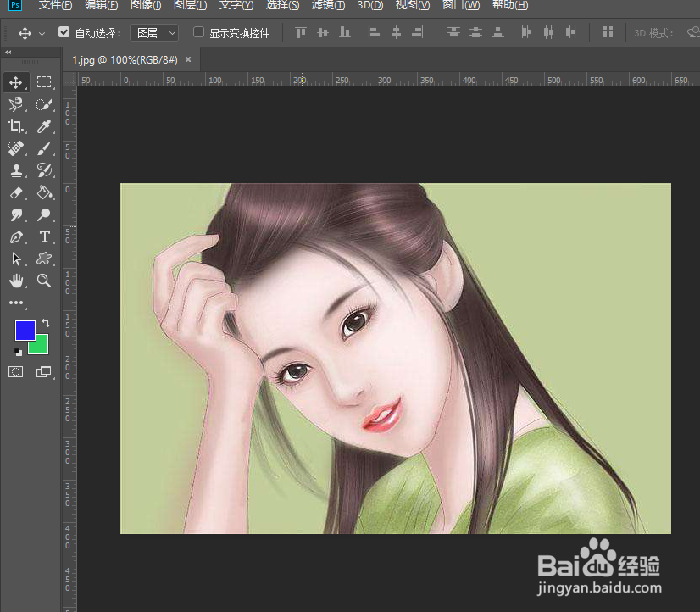Image resolution: width=700 pixels, height=612 pixels.
Task: Uncheck the 自动选择 checkbox
Action: point(64,32)
